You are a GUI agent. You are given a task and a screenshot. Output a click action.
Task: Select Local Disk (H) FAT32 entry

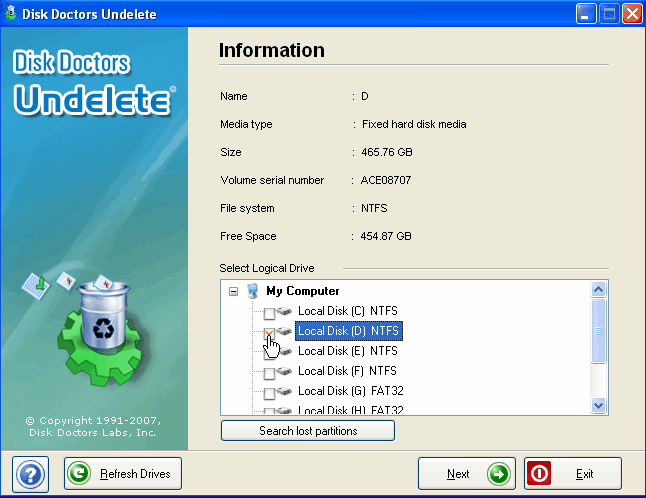(351, 410)
